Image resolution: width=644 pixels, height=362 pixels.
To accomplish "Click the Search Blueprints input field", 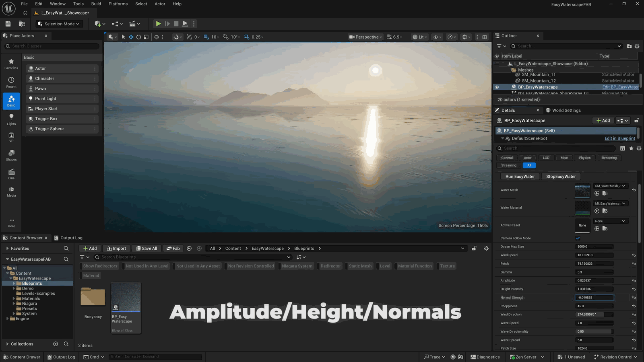I will click(x=192, y=257).
